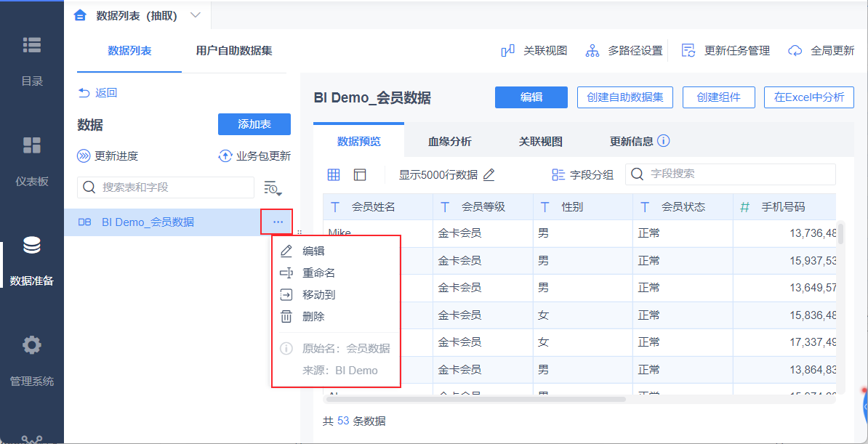The image size is (868, 444).
Task: Click the 53 row count number
Action: (343, 421)
